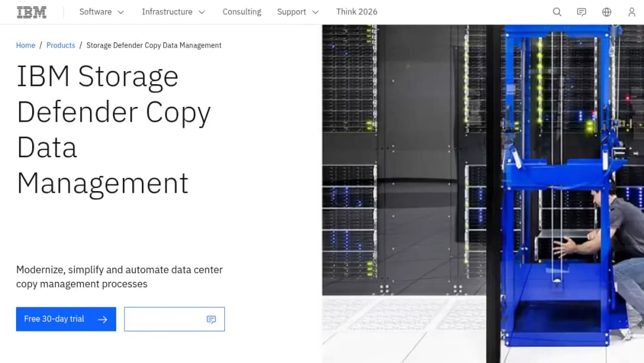Open the Consulting menu item

coord(241,12)
